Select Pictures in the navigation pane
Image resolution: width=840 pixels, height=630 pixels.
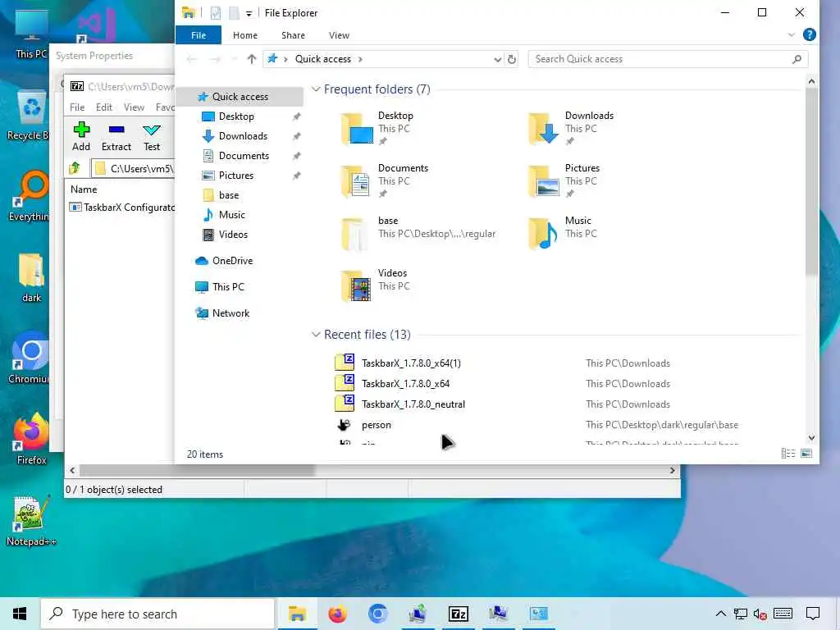(x=235, y=176)
